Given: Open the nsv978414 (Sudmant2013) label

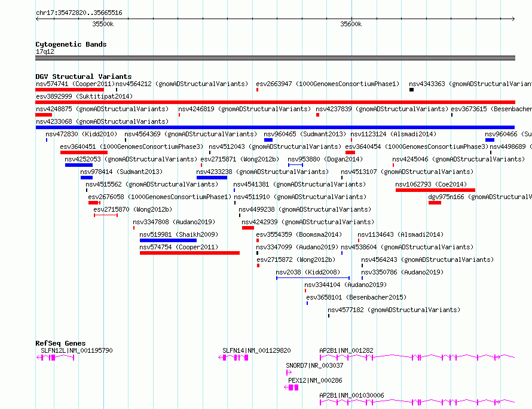Looking at the screenshot, I should point(121,172).
